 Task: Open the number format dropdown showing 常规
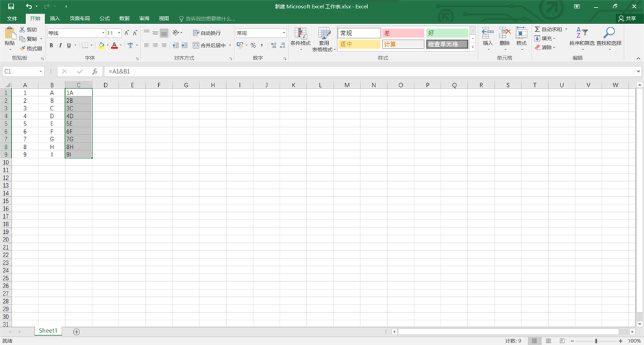[284, 33]
